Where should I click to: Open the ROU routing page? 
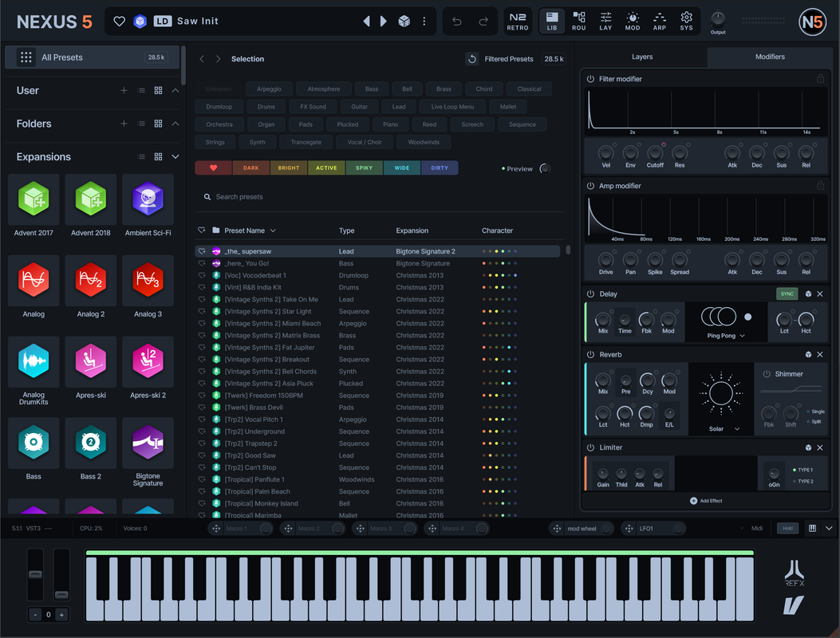click(x=578, y=22)
